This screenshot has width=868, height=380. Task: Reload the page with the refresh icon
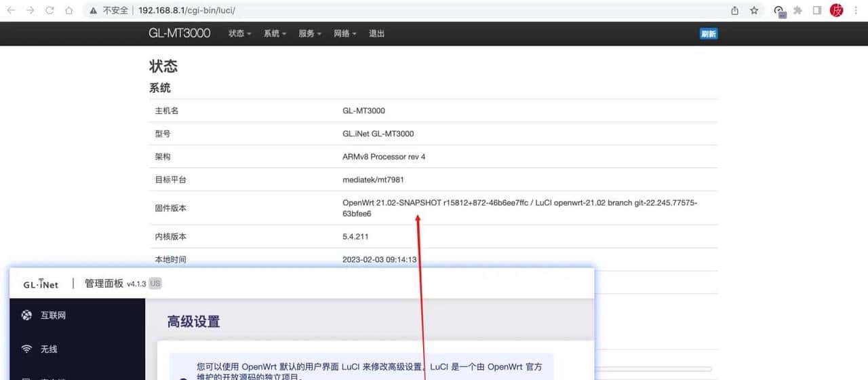(x=50, y=11)
